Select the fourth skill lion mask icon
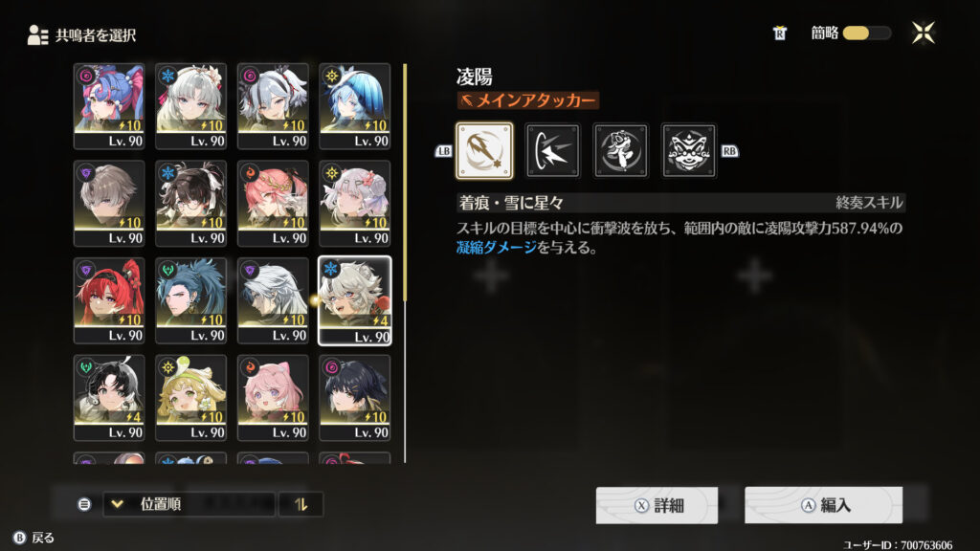This screenshot has width=980, height=551. point(689,150)
